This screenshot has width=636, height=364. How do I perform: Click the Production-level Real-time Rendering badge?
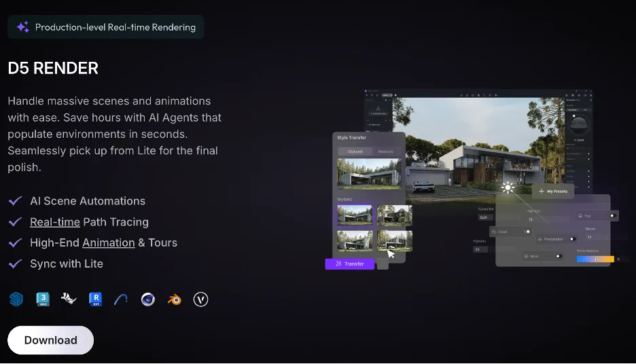105,26
